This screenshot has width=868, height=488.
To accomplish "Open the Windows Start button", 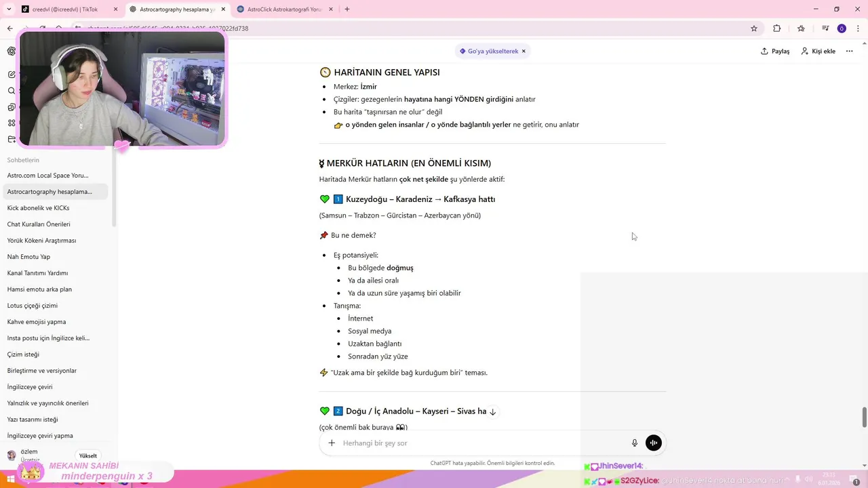I will click(11, 479).
